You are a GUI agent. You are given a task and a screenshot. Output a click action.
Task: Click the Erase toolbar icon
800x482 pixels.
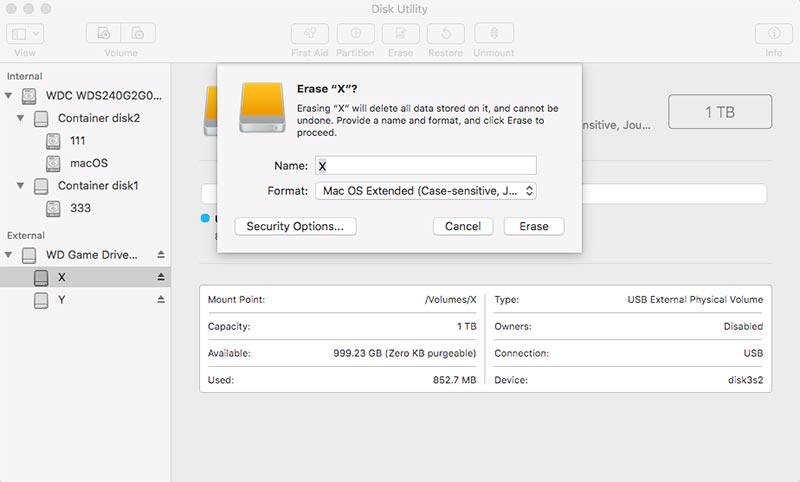click(400, 34)
